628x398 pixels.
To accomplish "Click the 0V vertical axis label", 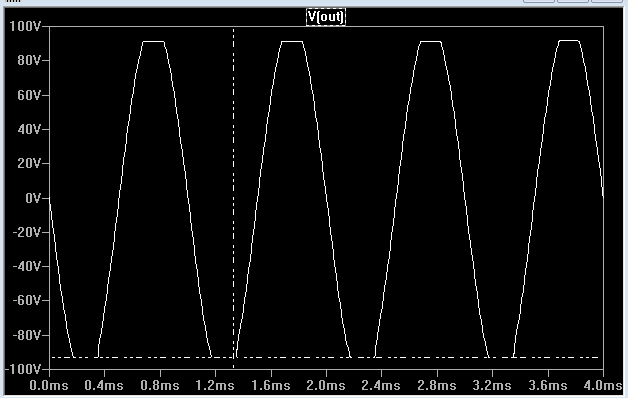I will pos(32,198).
